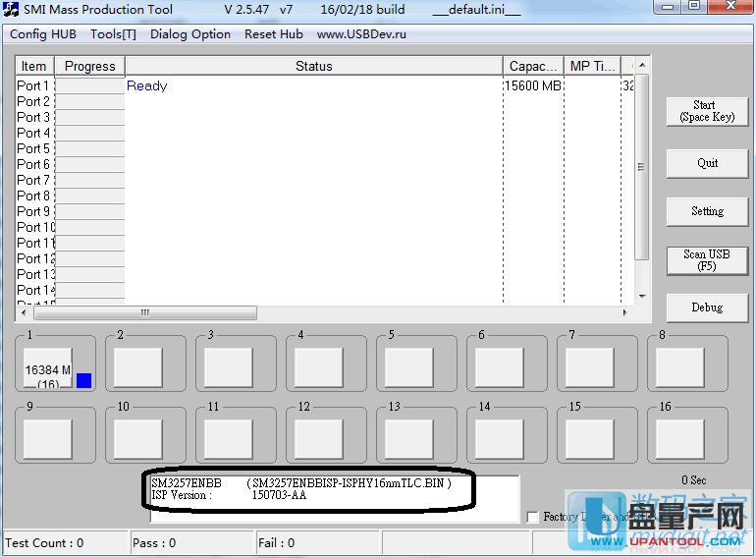Viewport: 756px width, 558px height.
Task: Click the slot 6 device button
Action: [500, 368]
